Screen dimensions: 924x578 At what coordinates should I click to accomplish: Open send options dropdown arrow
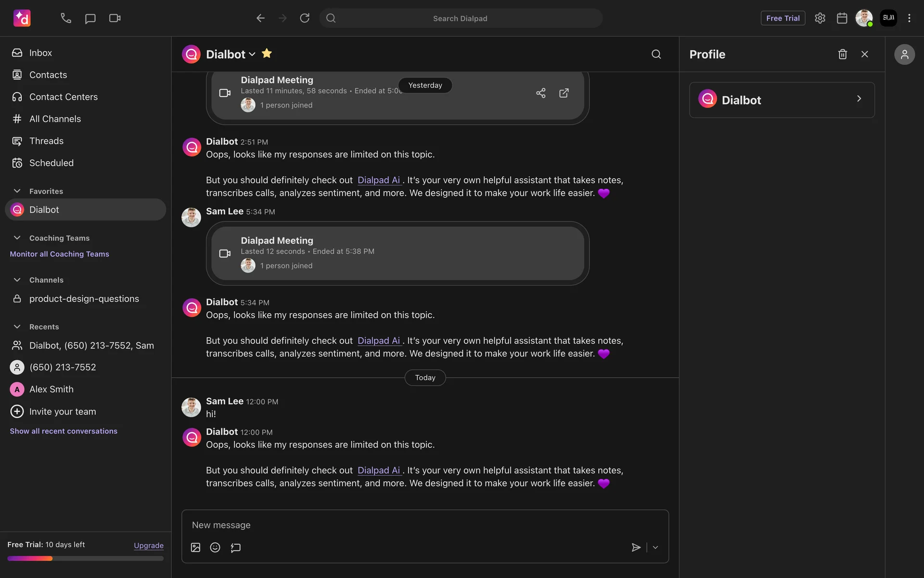pos(655,547)
